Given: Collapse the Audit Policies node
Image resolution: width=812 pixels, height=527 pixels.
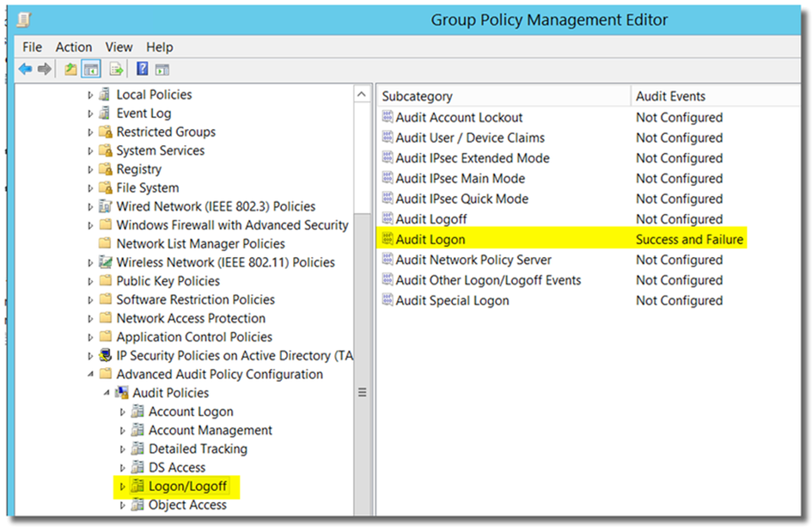Looking at the screenshot, I should [107, 393].
